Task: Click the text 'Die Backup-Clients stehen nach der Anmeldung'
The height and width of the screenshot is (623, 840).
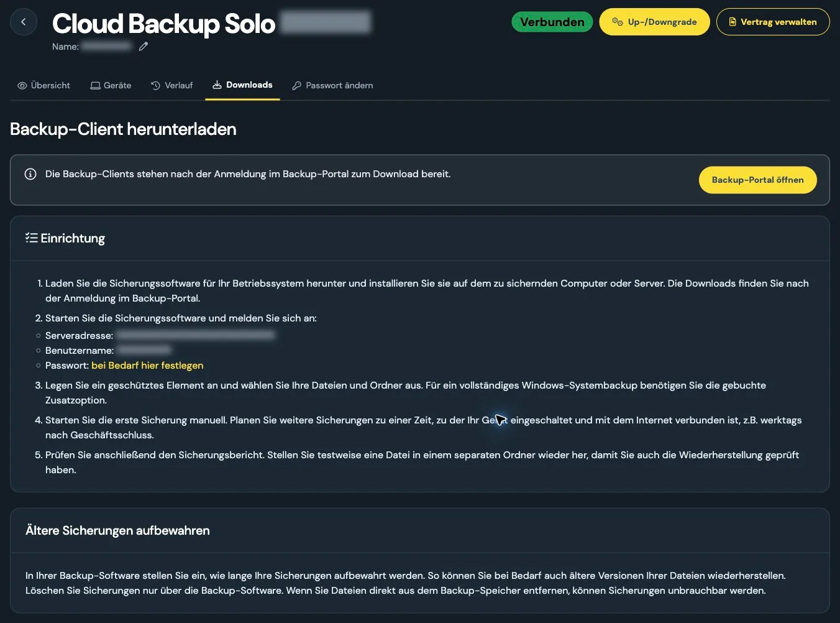Action: [156, 174]
